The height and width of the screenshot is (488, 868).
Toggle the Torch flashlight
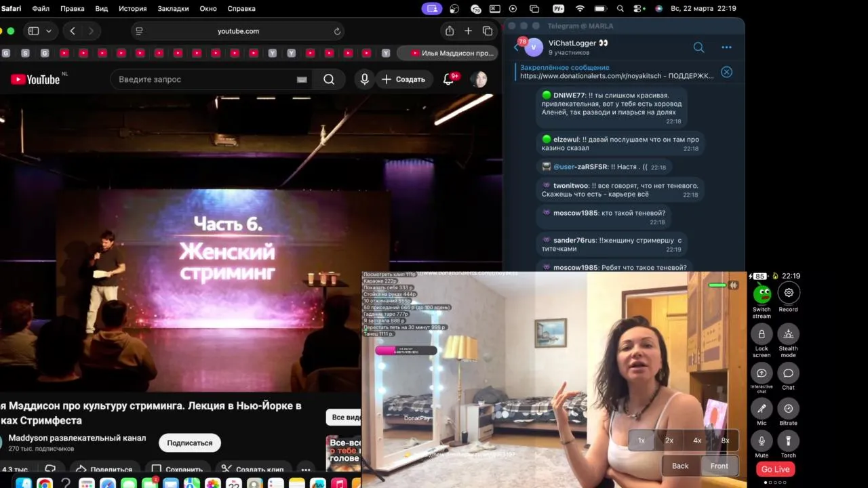(x=788, y=441)
